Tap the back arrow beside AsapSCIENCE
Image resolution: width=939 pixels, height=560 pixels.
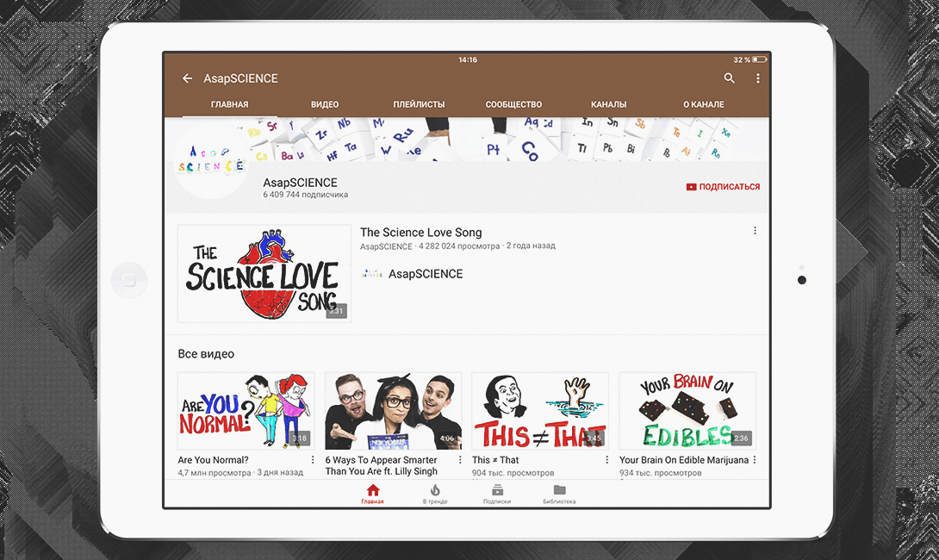[x=188, y=78]
